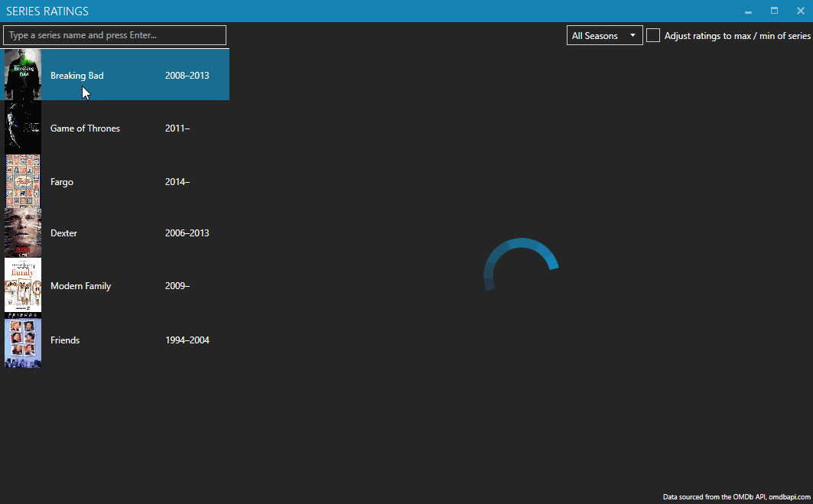
Task: Click the Dexter series title
Action: click(x=63, y=233)
